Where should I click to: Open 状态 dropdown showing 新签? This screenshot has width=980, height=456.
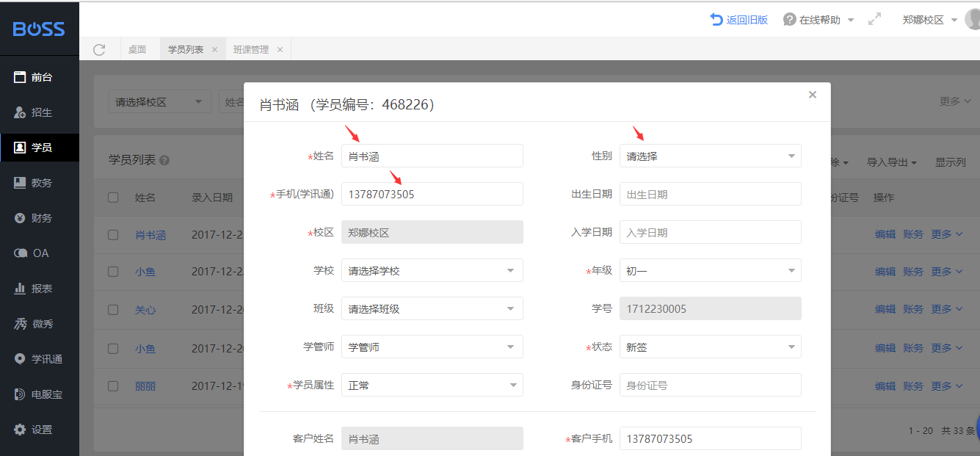(710, 347)
